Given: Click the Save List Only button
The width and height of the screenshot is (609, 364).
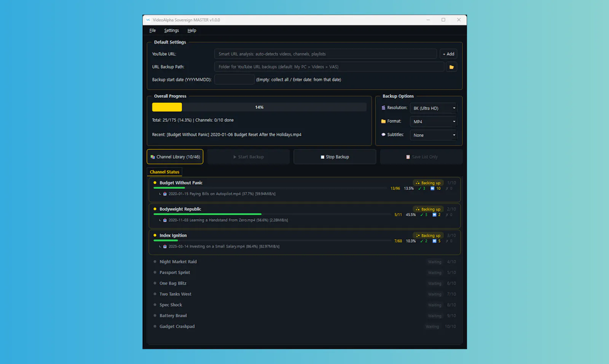Looking at the screenshot, I should [421, 157].
